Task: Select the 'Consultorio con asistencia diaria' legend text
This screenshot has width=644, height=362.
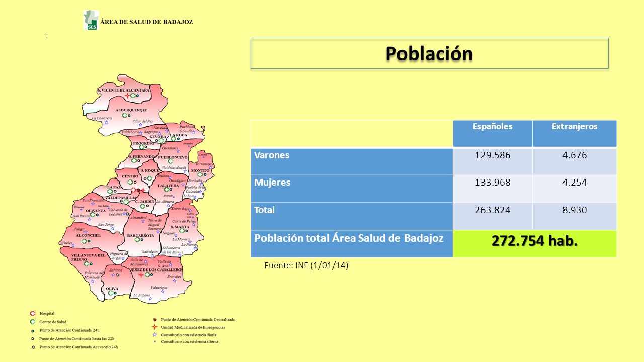Action: pos(189,334)
